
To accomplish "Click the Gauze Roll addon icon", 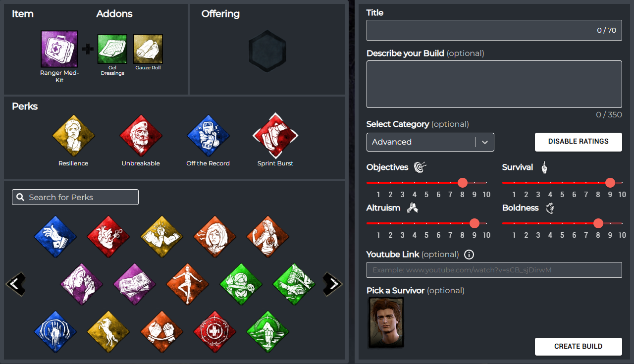I will point(148,49).
